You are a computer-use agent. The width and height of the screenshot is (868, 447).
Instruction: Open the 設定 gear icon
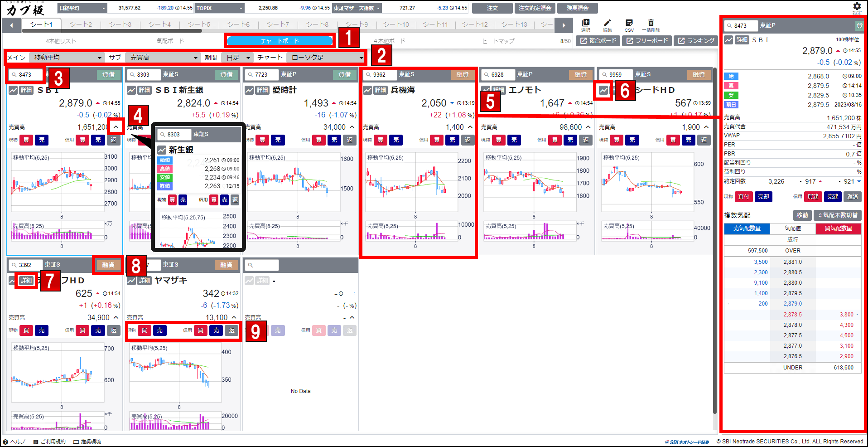click(x=857, y=7)
